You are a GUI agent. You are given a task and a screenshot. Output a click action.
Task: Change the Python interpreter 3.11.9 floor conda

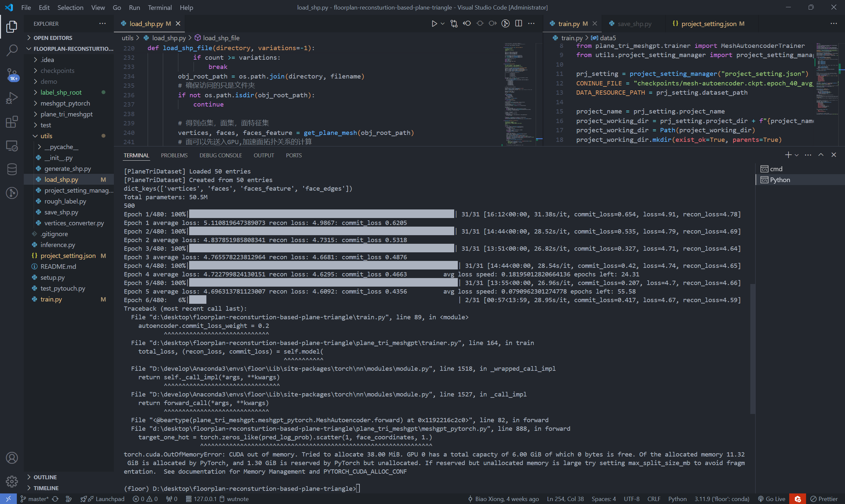(722, 499)
